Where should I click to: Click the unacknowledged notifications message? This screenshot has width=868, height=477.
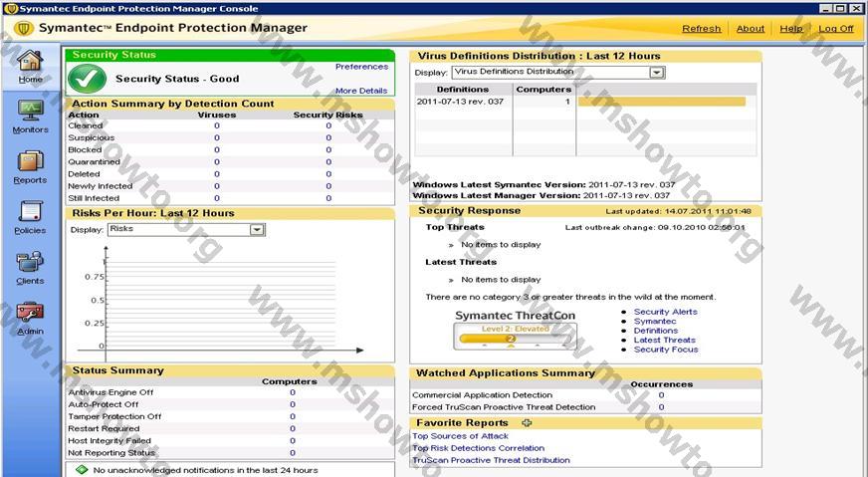205,470
